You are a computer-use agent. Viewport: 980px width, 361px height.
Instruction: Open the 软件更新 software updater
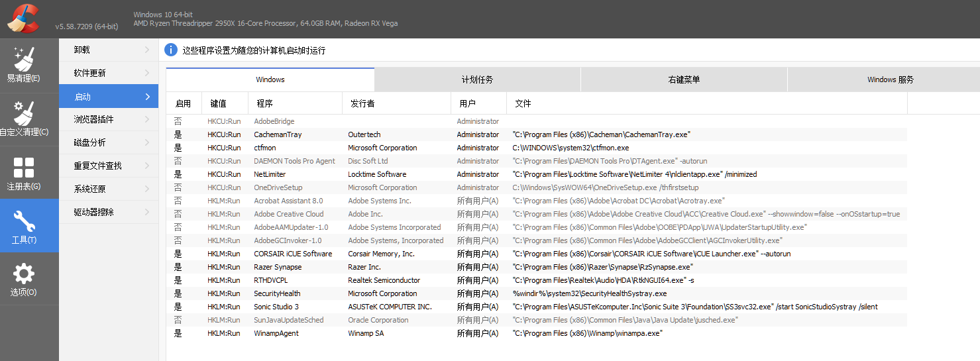[x=109, y=73]
